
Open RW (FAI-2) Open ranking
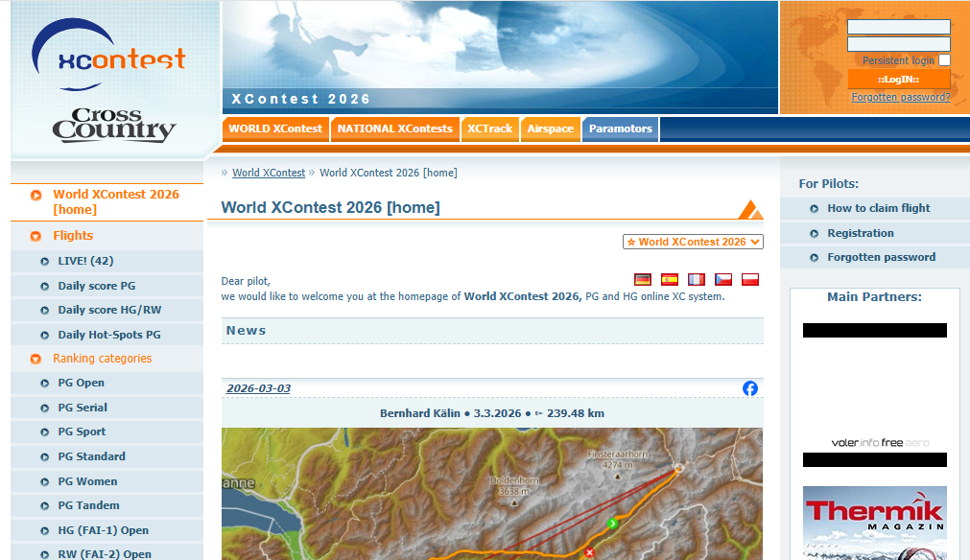coord(107,554)
